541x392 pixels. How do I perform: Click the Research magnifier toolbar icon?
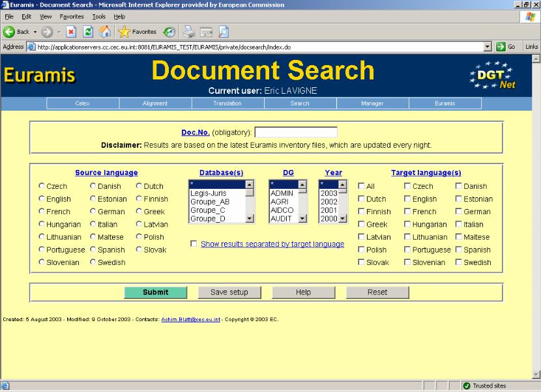[224, 32]
